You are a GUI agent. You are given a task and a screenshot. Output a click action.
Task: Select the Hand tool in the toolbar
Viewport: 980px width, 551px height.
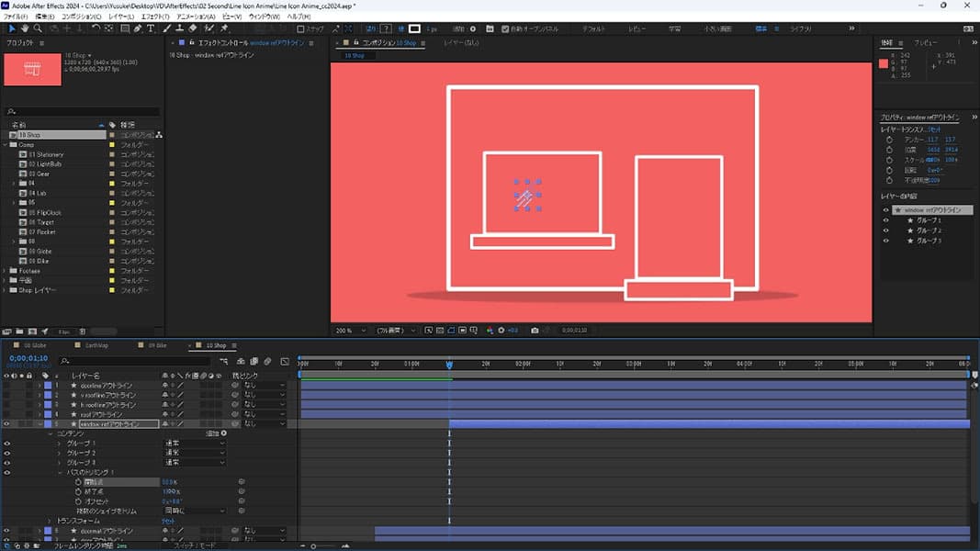pyautogui.click(x=25, y=28)
